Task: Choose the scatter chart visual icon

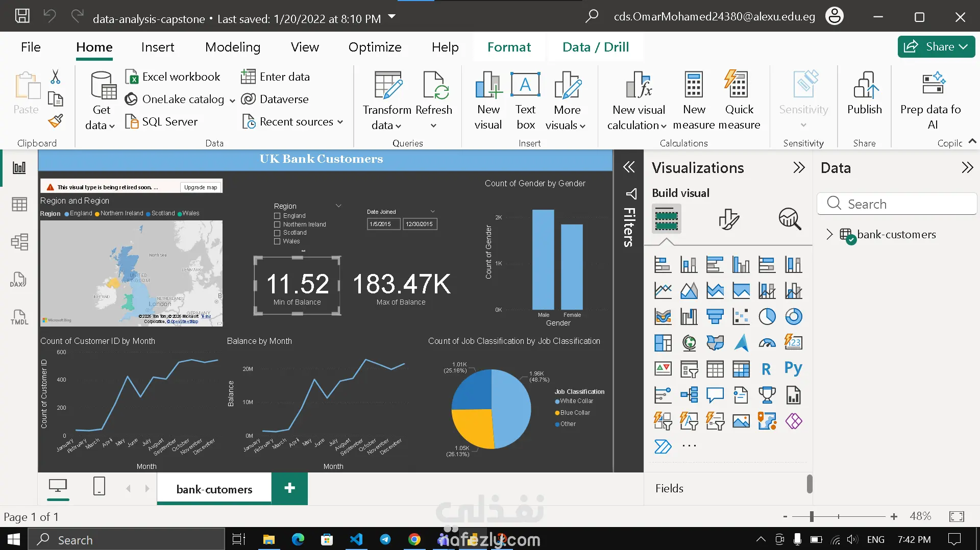Action: pyautogui.click(x=741, y=317)
